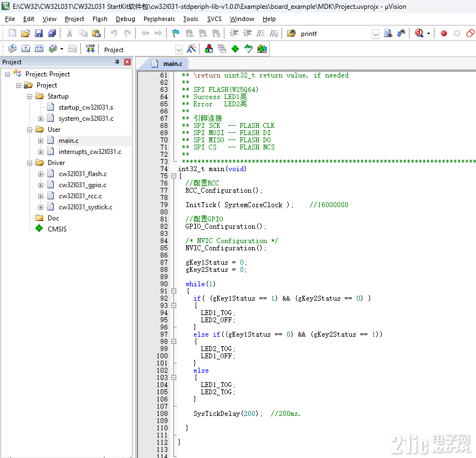Select cw32l031_systick.c file
476x458 pixels.
click(85, 207)
